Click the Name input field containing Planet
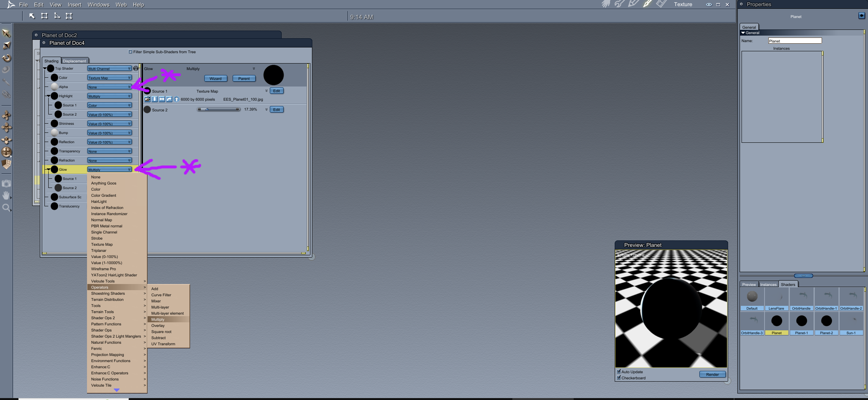Viewport: 868px width, 400px height. [795, 41]
